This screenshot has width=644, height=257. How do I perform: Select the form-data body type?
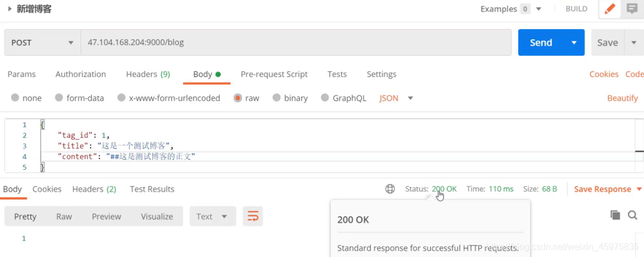pos(79,98)
